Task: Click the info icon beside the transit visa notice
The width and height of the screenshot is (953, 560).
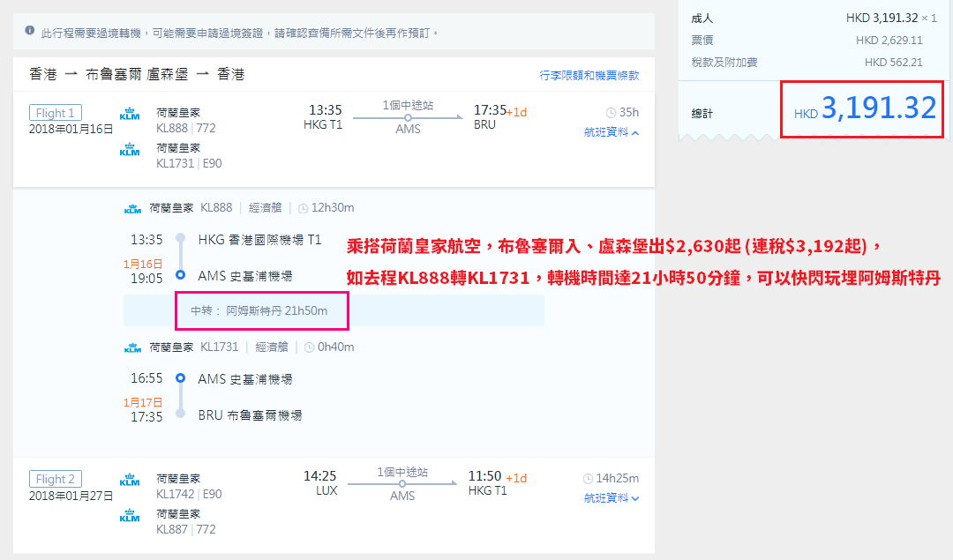Action: click(29, 30)
